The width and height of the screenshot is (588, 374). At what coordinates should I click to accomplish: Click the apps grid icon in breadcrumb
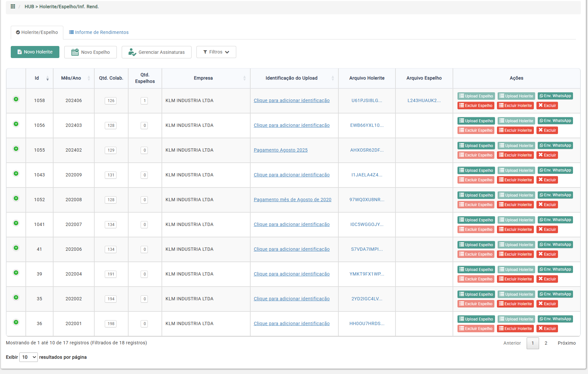pyautogui.click(x=13, y=7)
